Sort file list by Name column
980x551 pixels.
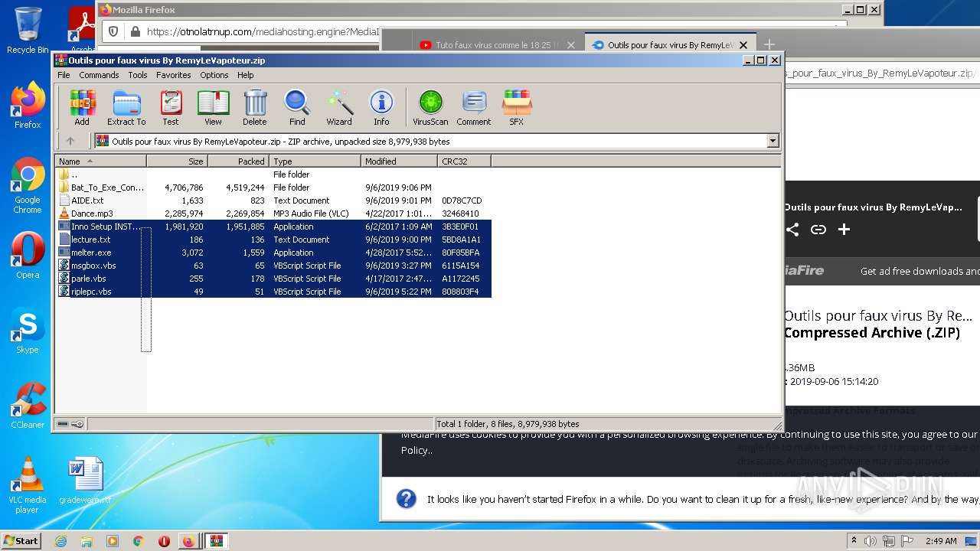tap(100, 161)
